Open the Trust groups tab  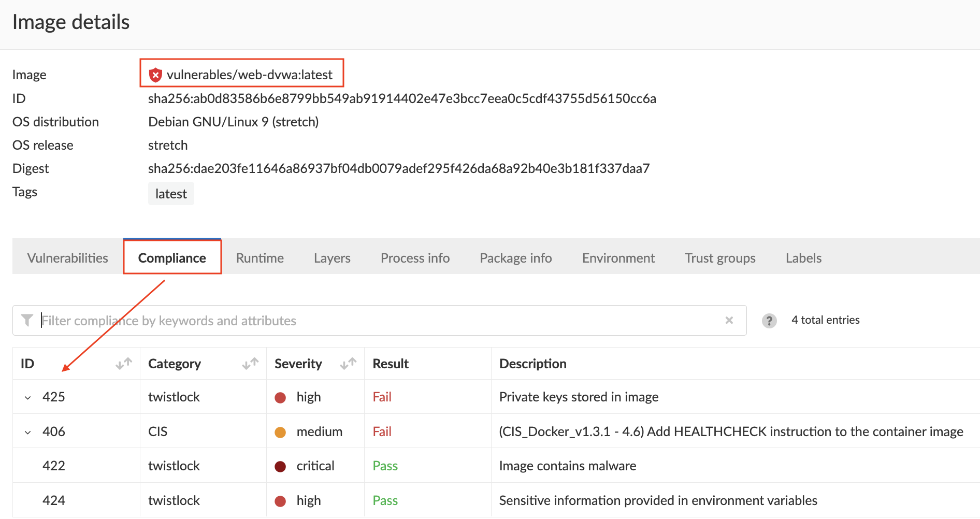tap(720, 258)
